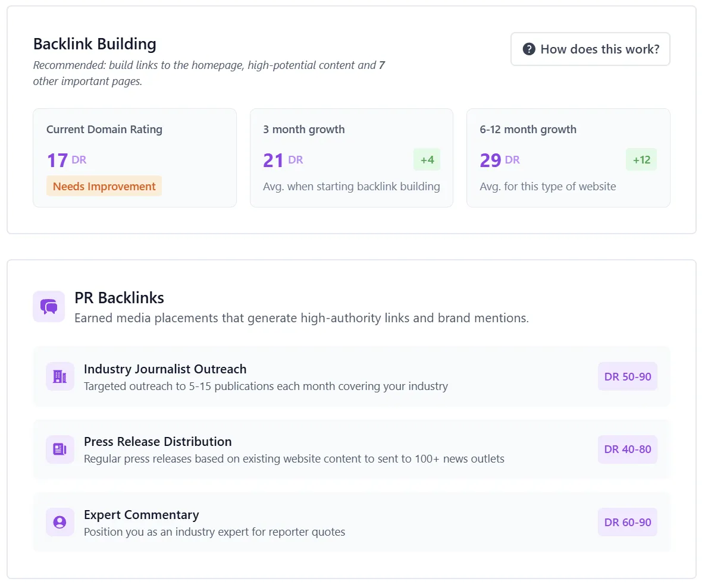Viewport: 708px width, 588px height.
Task: Click the Backlink Building heading
Action: tap(95, 44)
